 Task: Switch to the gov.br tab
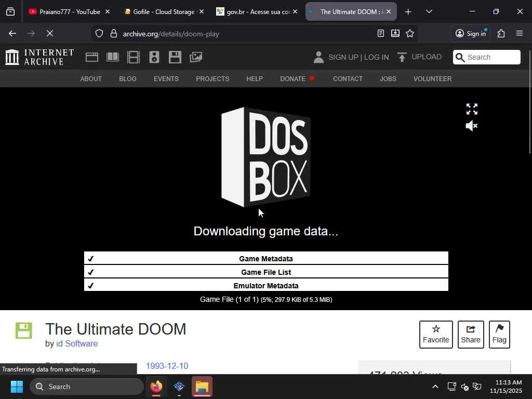tap(257, 11)
